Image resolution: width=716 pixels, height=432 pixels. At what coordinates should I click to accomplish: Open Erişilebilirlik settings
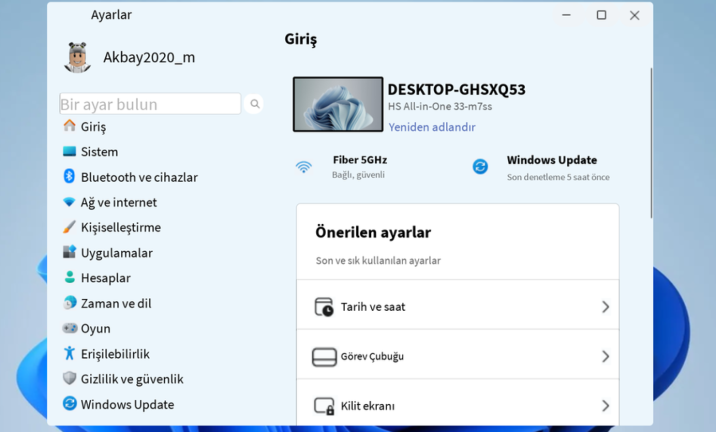click(x=115, y=354)
